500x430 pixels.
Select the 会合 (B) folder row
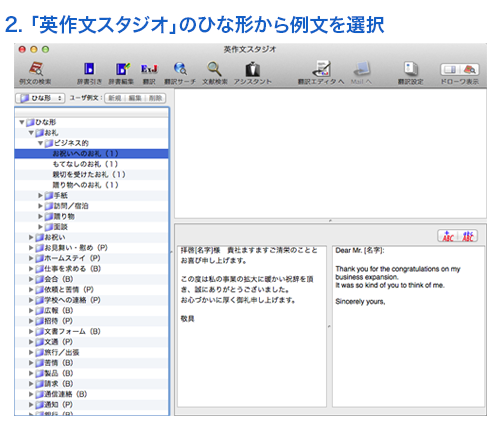coord(92,279)
